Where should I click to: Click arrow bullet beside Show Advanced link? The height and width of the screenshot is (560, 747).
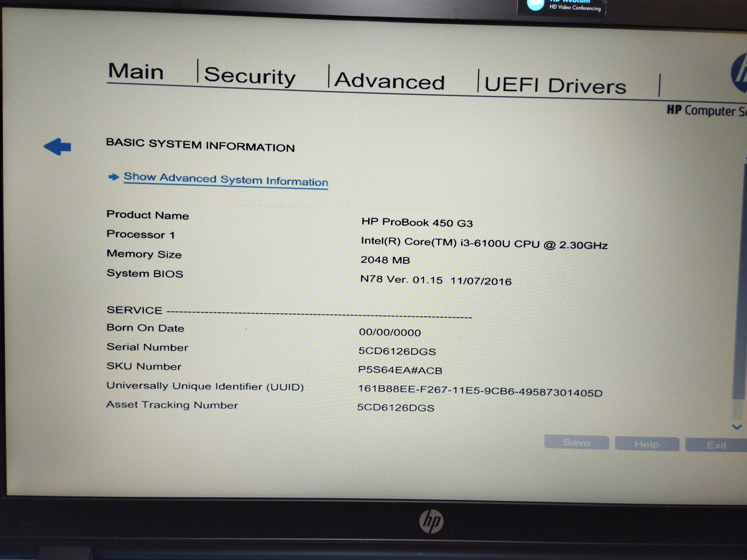click(x=114, y=177)
